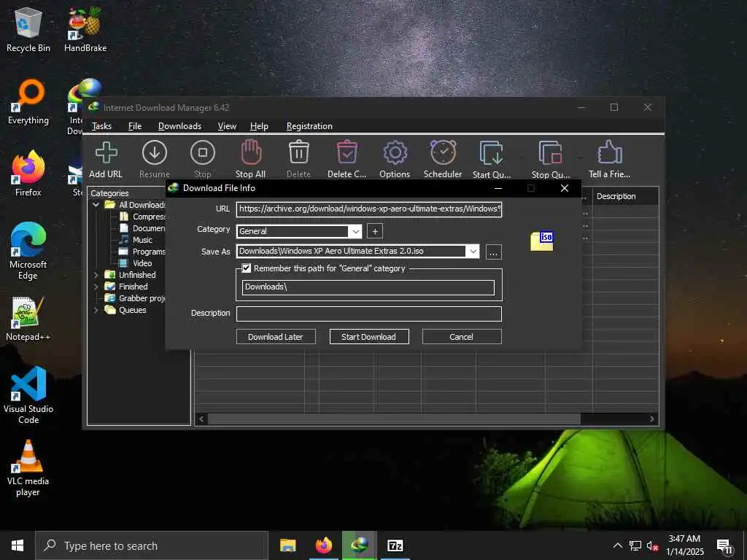The width and height of the screenshot is (747, 560).
Task: Show hidden system tray icons chevron
Action: pyautogui.click(x=617, y=545)
